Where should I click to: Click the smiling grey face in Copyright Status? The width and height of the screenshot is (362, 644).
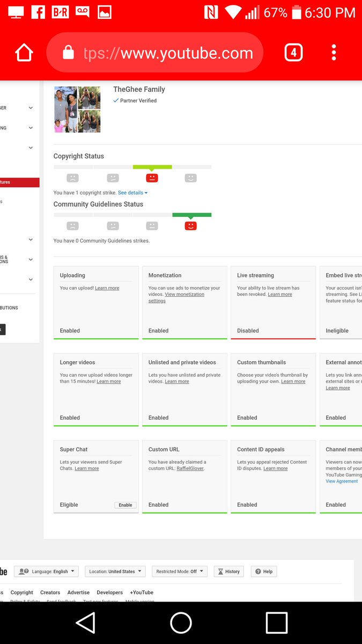(190, 178)
